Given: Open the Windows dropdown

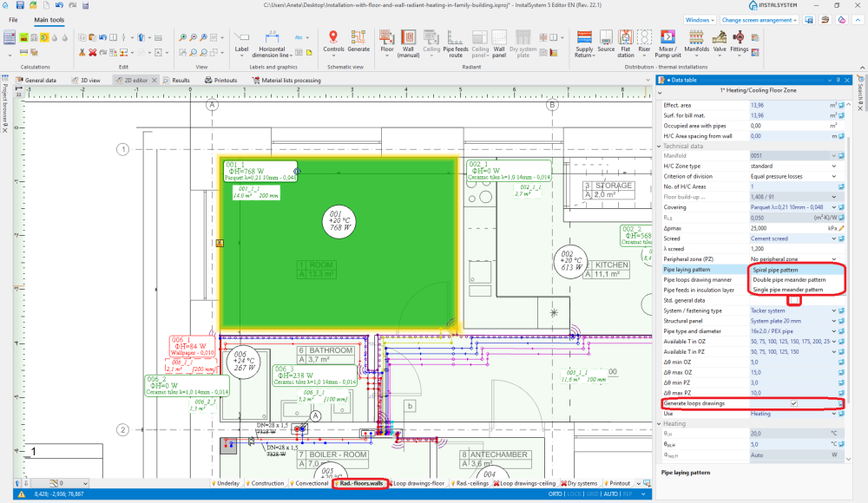Looking at the screenshot, I should coord(700,20).
